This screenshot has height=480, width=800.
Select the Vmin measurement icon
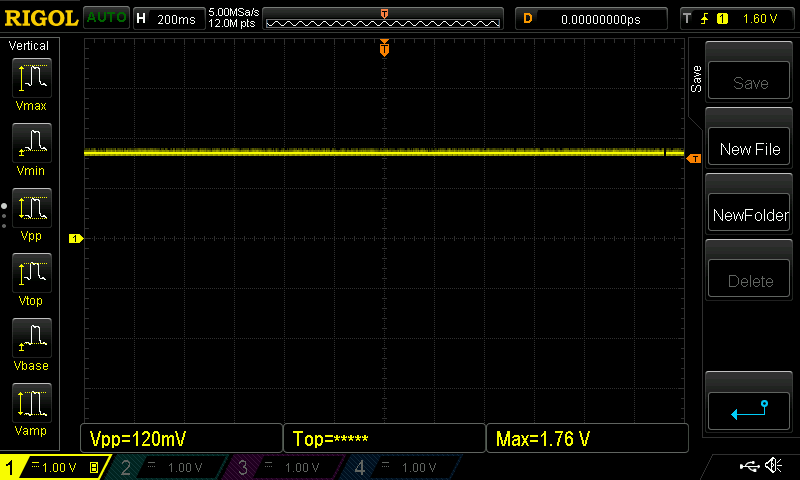pyautogui.click(x=32, y=142)
